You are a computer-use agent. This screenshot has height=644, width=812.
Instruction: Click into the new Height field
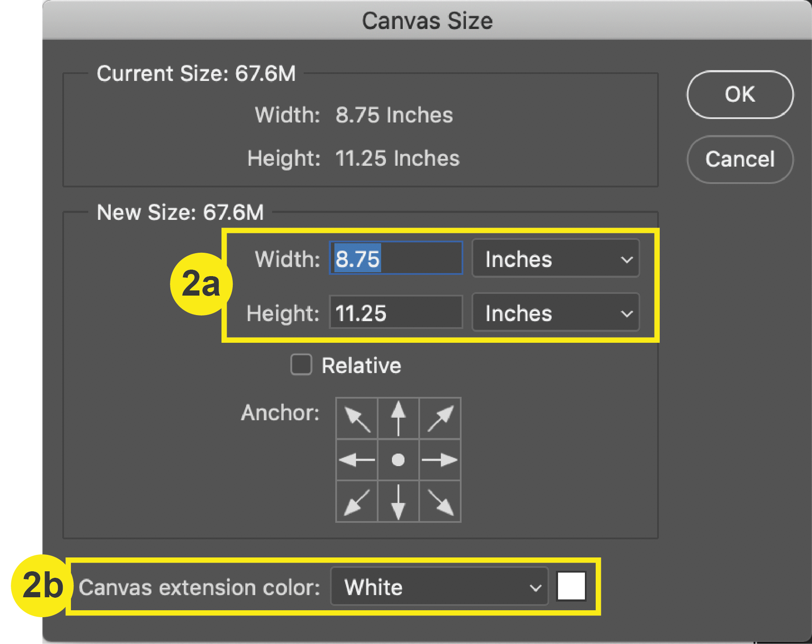[396, 312]
